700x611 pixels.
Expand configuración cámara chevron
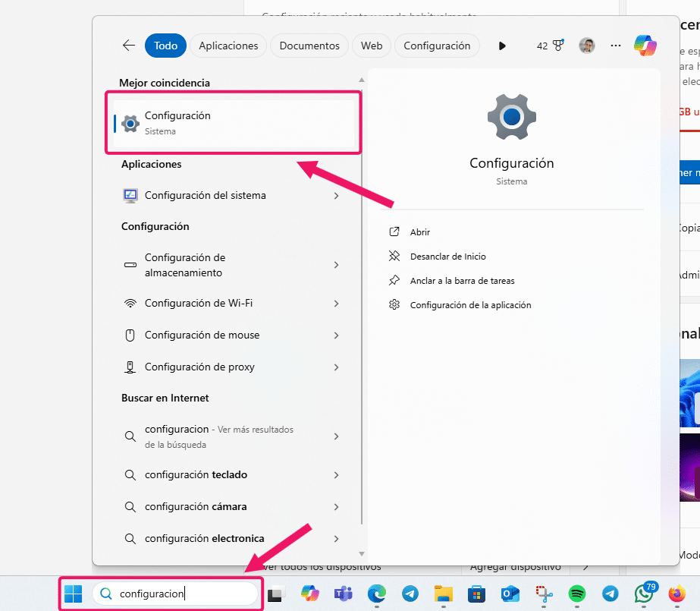click(x=336, y=506)
